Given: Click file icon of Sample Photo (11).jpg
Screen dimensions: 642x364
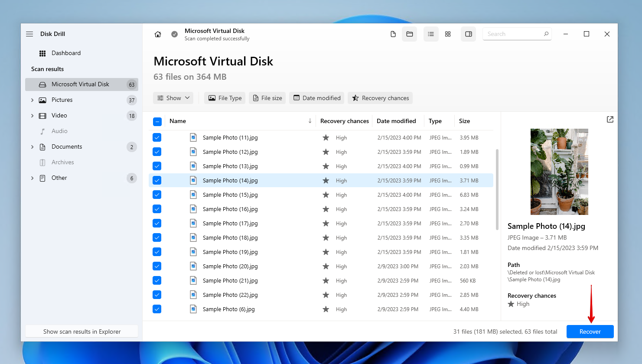Looking at the screenshot, I should [193, 137].
